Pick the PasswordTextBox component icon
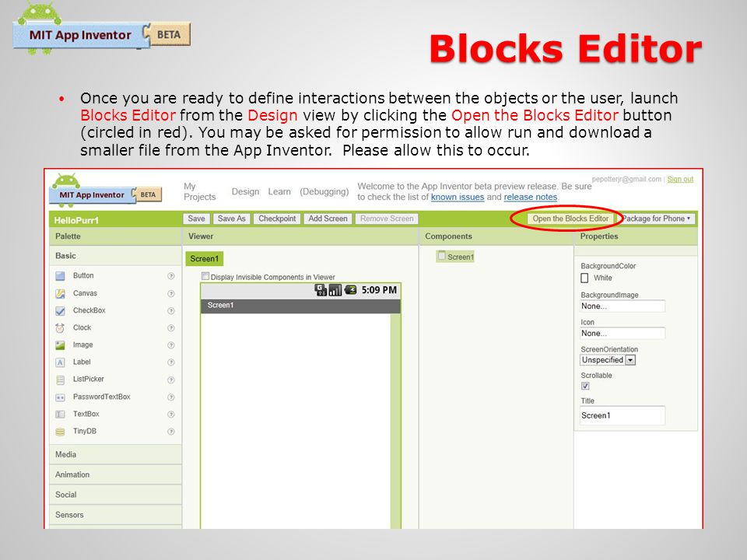The width and height of the screenshot is (747, 560). [60, 397]
